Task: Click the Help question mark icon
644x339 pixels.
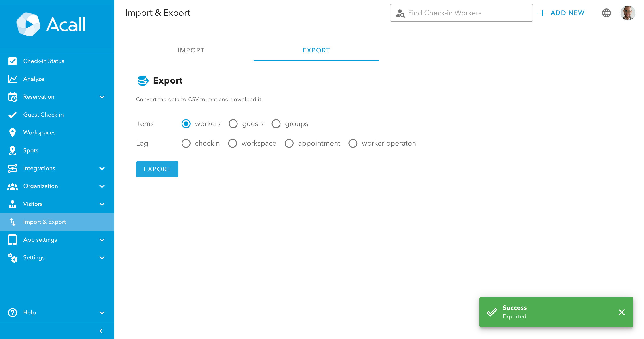Action: click(x=12, y=313)
